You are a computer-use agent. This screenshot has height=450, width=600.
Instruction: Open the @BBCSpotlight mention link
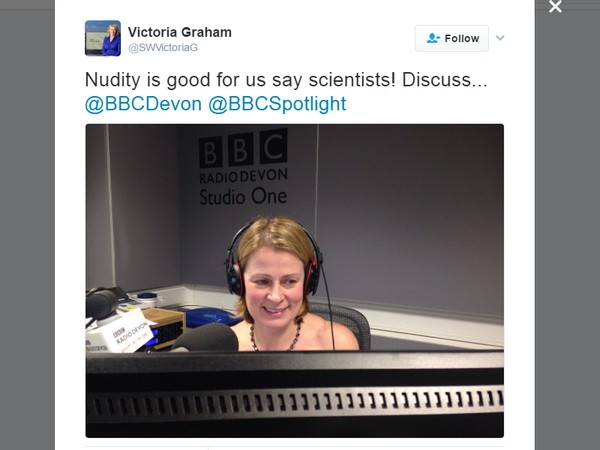[277, 104]
